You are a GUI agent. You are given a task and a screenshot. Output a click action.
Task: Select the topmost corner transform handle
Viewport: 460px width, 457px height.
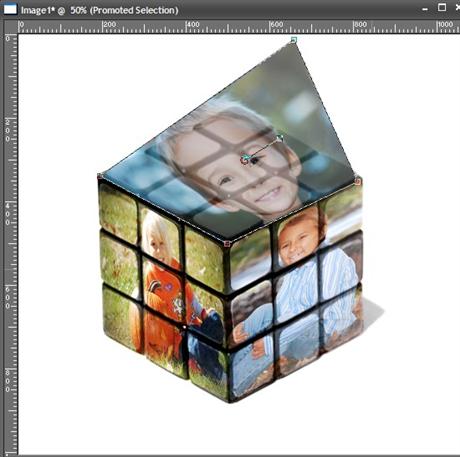point(294,40)
